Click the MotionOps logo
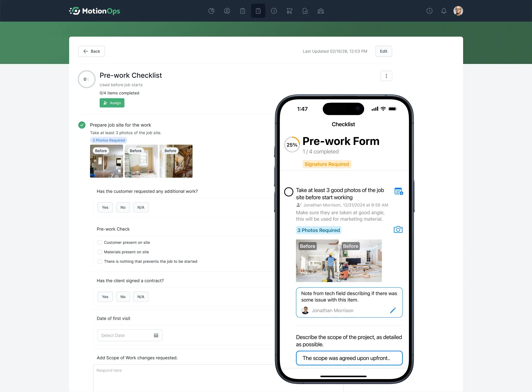The width and height of the screenshot is (532, 392). point(95,11)
